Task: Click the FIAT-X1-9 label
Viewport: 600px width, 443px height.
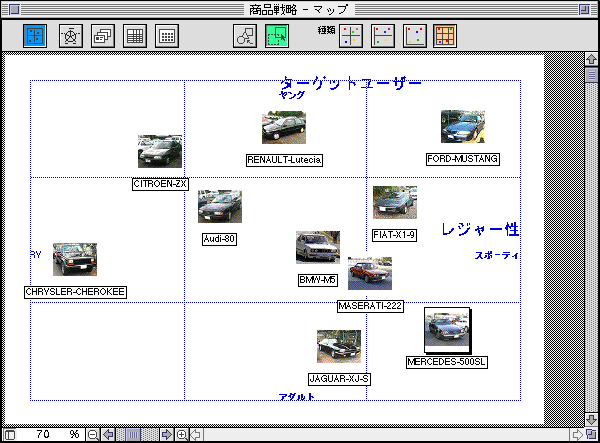Action: click(395, 235)
